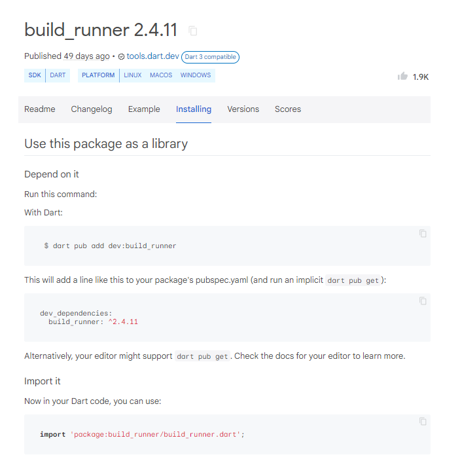Click '$ dart pub add dev:build_runner' command text
The image size is (460, 476).
click(110, 246)
